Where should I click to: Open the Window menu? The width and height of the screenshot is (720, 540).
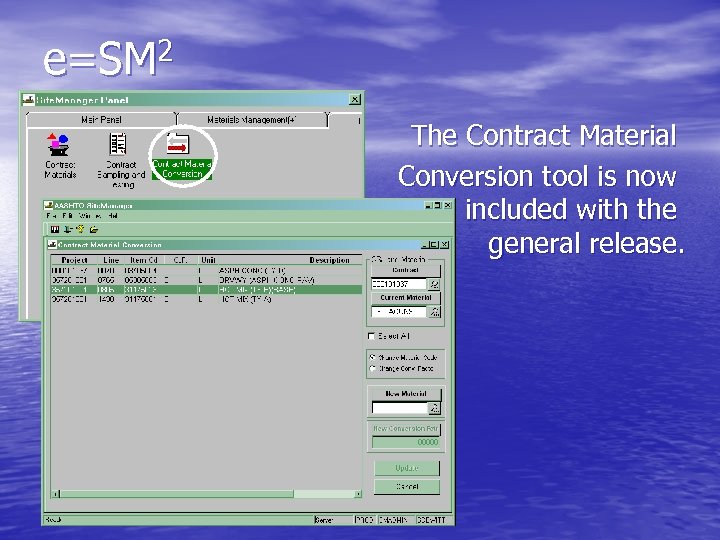(x=90, y=215)
